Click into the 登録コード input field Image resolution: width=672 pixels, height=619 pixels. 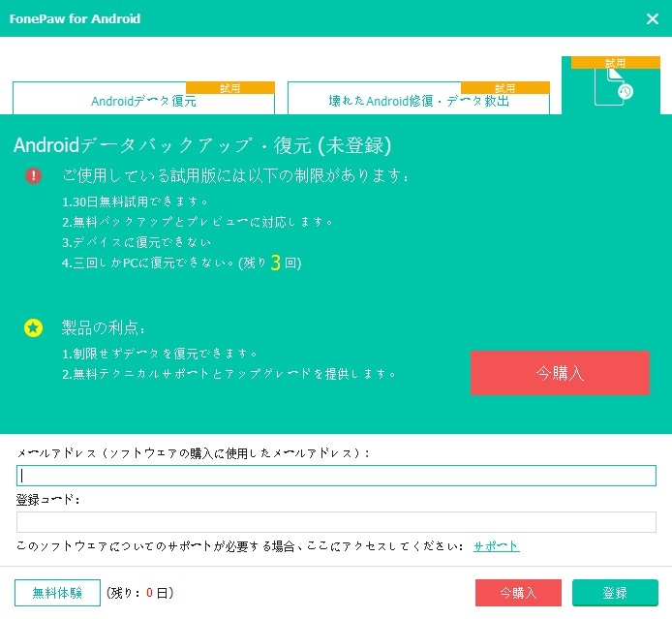coord(336,522)
